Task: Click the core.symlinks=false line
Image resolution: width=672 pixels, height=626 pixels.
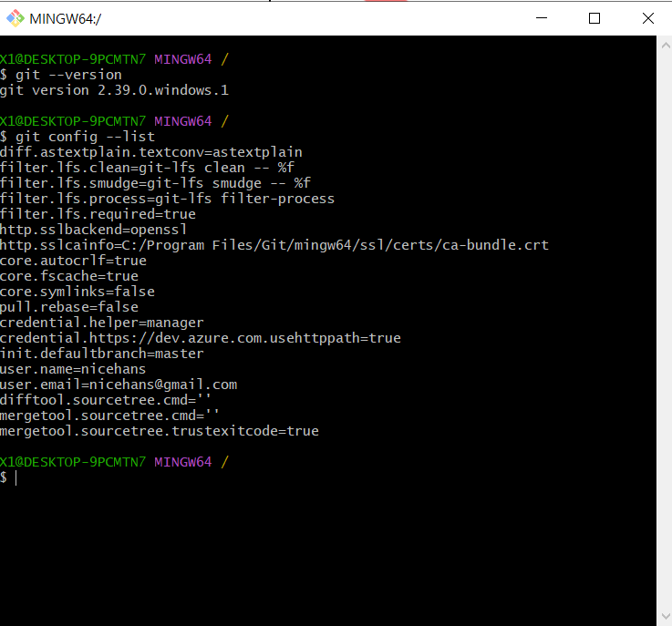Action: coord(78,292)
